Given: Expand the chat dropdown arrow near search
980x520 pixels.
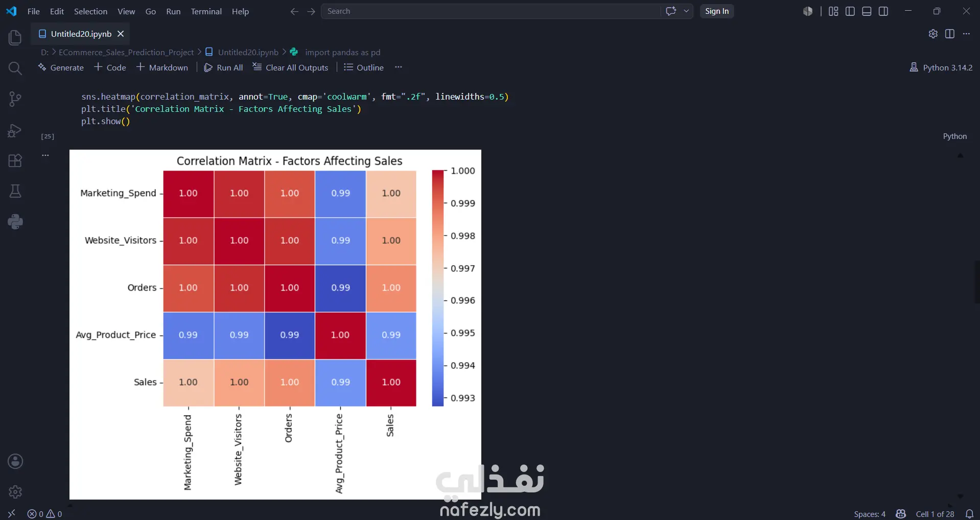Looking at the screenshot, I should tap(686, 11).
